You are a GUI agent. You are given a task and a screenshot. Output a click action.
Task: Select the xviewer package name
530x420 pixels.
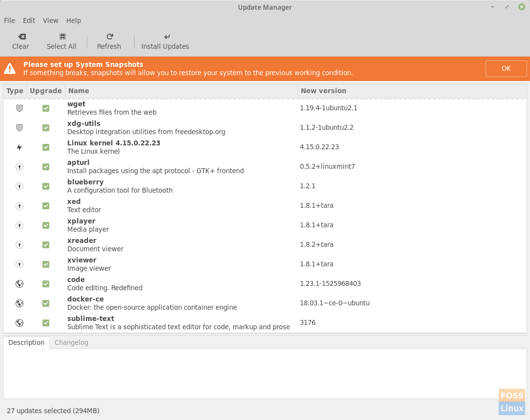pyautogui.click(x=82, y=260)
